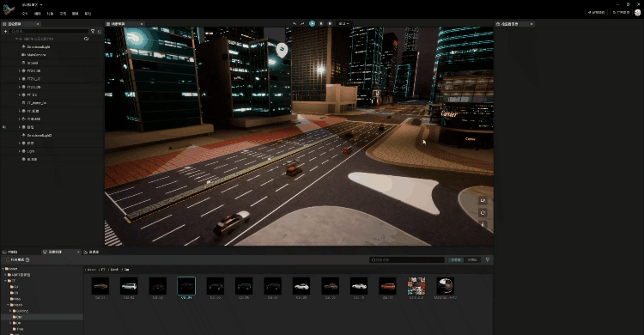The image size is (644, 335).
Task: Click the middle rotate icon in viewport overlay
Action: tap(483, 212)
